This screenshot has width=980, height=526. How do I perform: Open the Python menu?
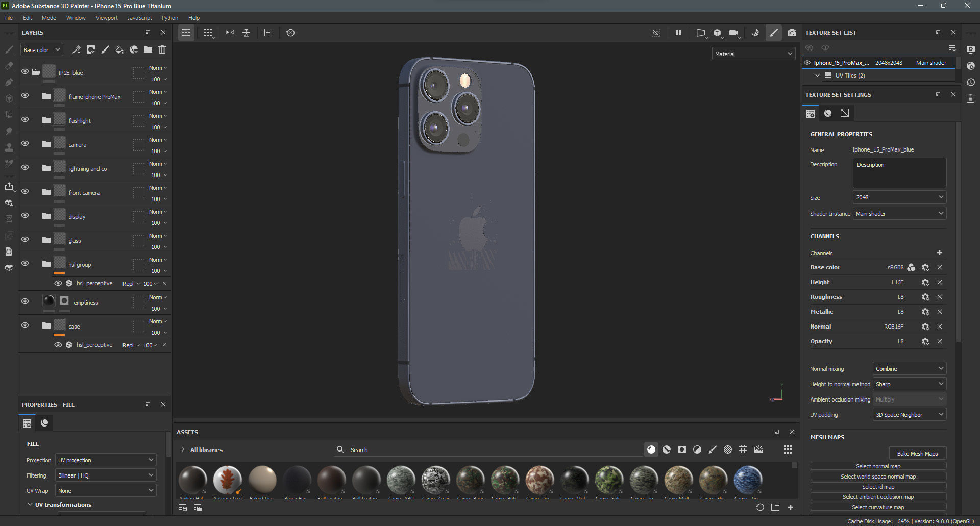tap(170, 18)
